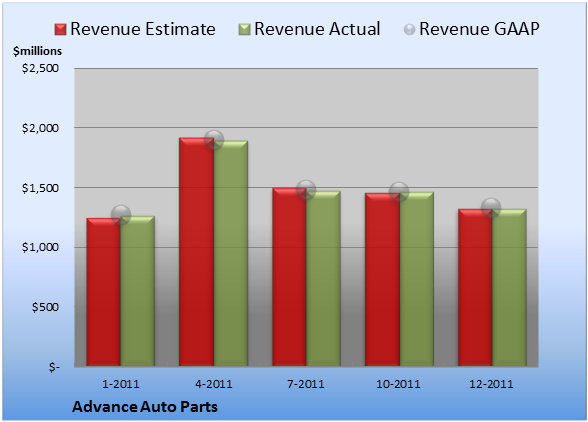The image size is (588, 422).
Task: Click the GAAP sphere marker for 10-2011
Action: point(399,192)
